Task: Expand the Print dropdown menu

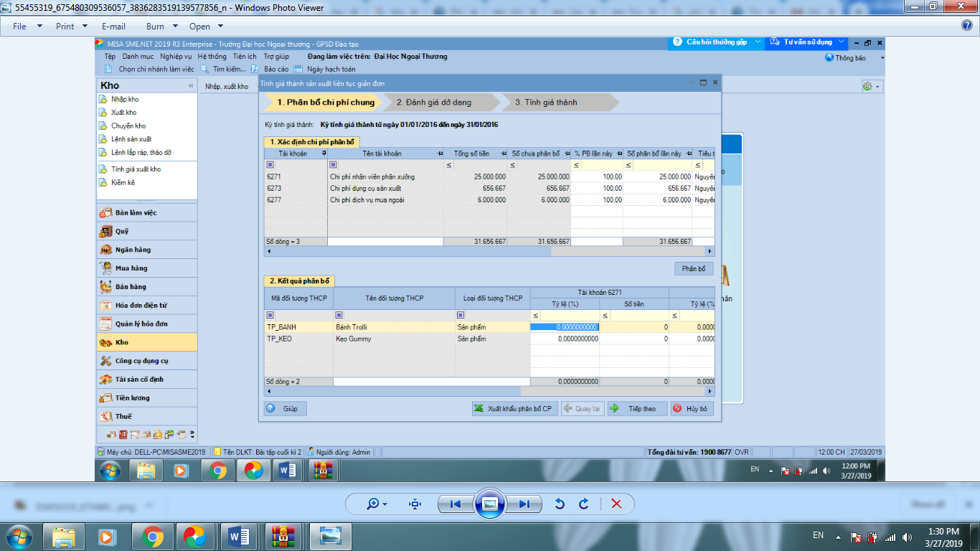Action: (x=72, y=26)
